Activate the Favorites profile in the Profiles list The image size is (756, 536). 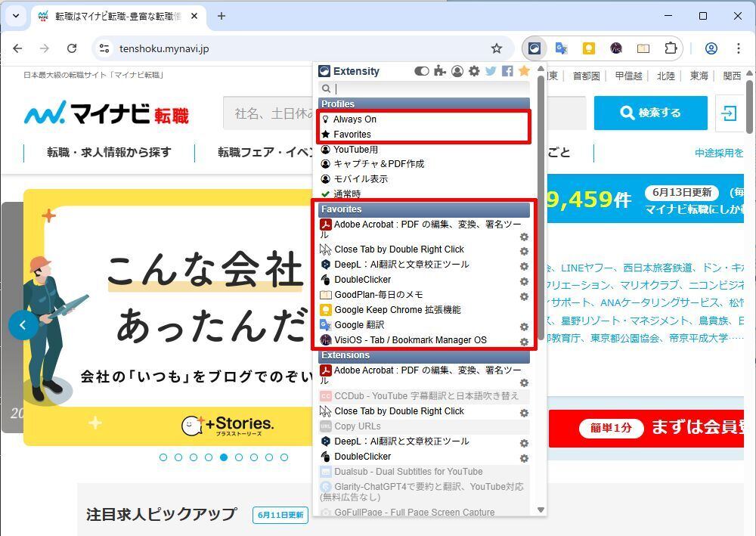(x=424, y=134)
